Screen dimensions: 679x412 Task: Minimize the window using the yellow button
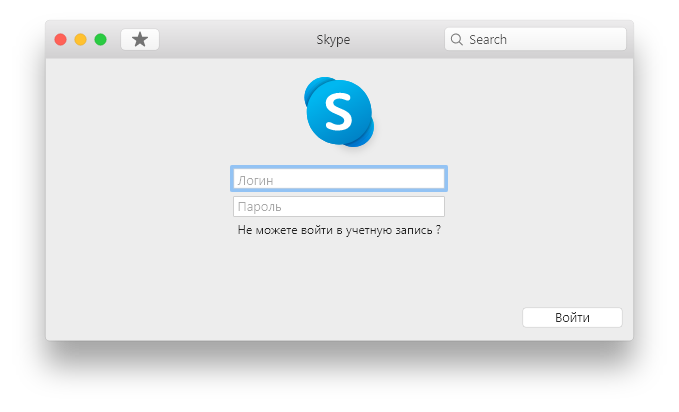pos(80,39)
